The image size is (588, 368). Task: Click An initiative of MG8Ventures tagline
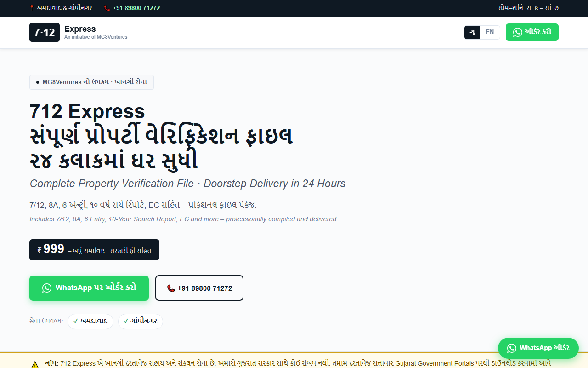coord(96,37)
